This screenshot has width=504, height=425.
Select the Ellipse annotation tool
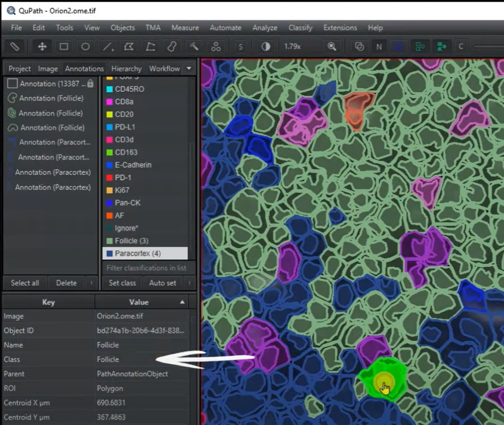[x=85, y=46]
